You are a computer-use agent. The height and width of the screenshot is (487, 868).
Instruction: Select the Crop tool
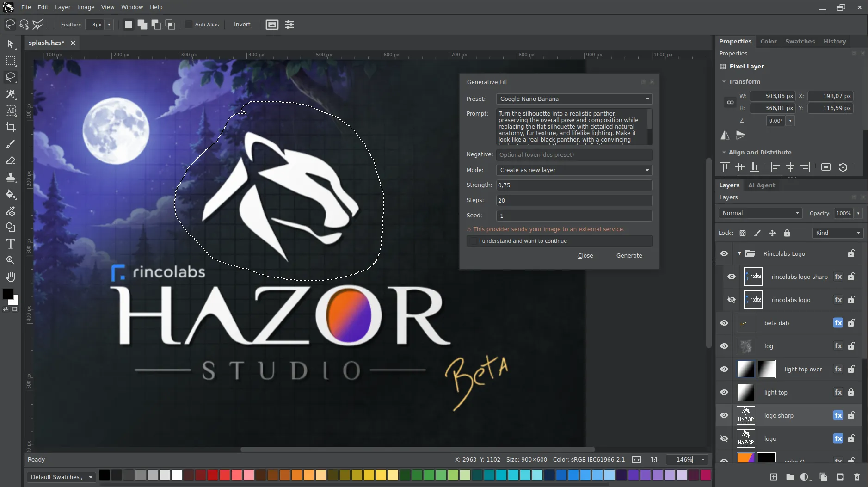click(x=11, y=127)
